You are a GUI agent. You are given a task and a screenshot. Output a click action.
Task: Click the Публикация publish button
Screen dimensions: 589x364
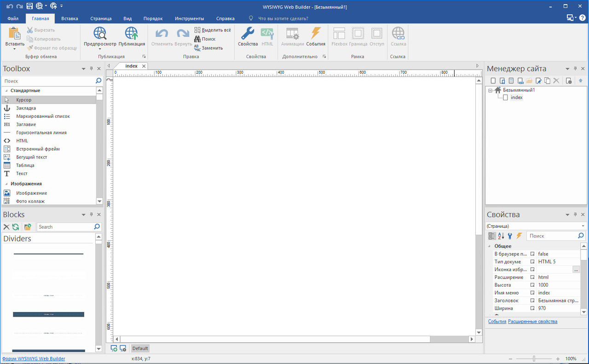[132, 37]
